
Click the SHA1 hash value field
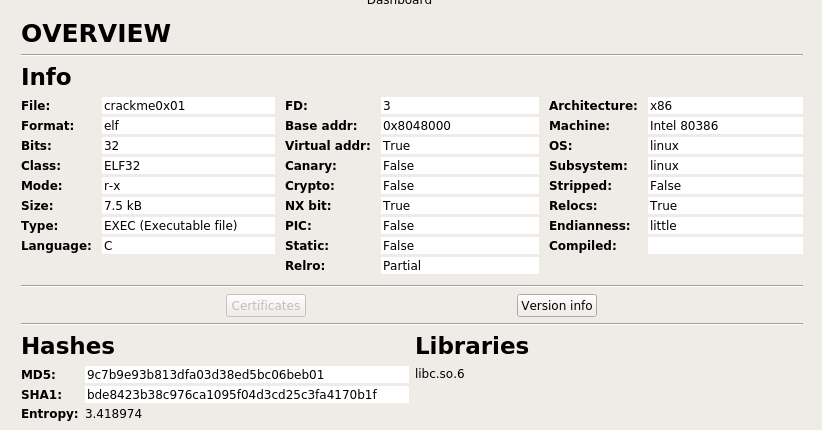click(246, 394)
